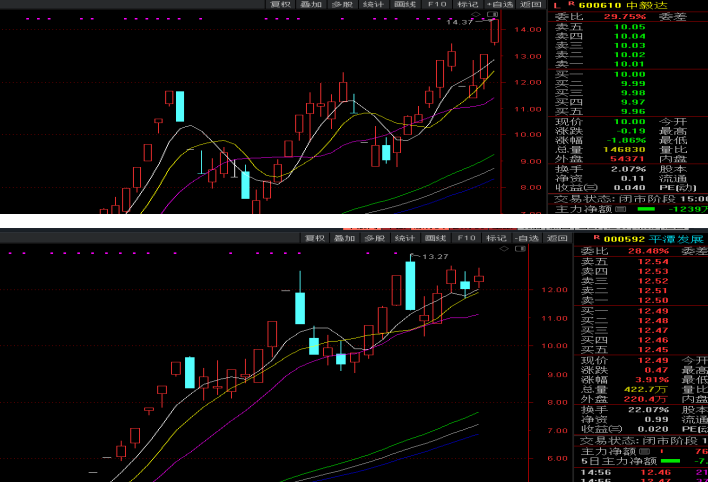Open F10 info in the top 600610 chart

coord(437,4)
